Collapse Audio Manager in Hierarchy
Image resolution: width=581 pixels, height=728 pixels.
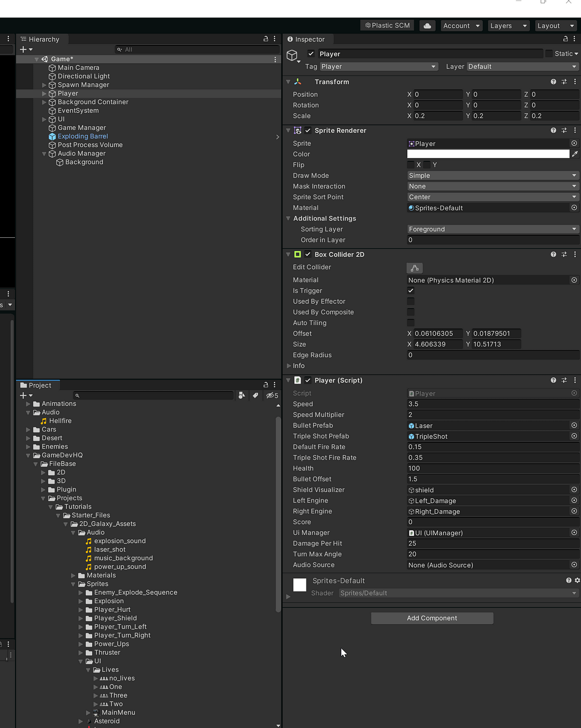pyautogui.click(x=44, y=154)
